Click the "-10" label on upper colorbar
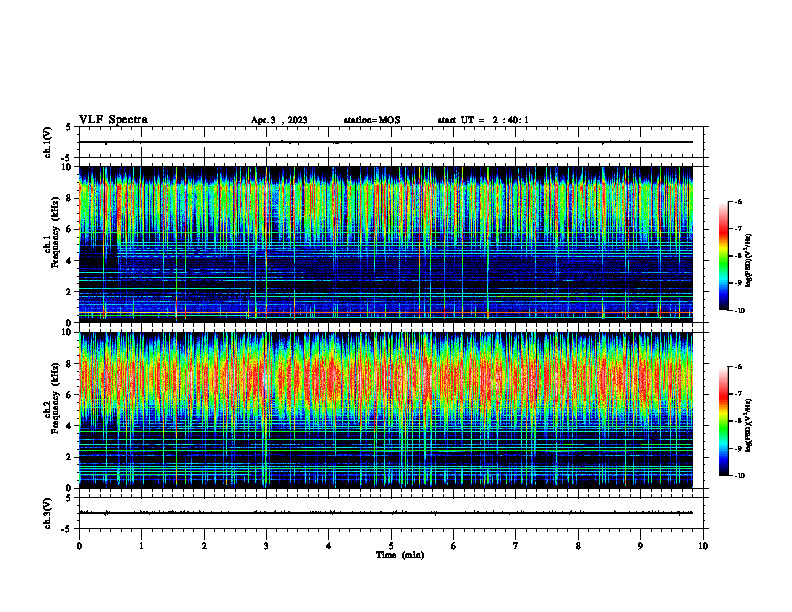 coord(739,311)
